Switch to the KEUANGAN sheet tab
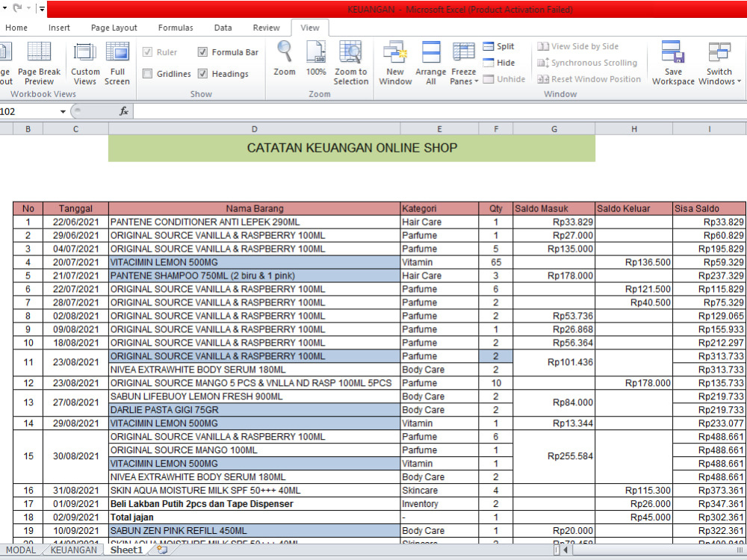The width and height of the screenshot is (747, 560). coord(73,550)
